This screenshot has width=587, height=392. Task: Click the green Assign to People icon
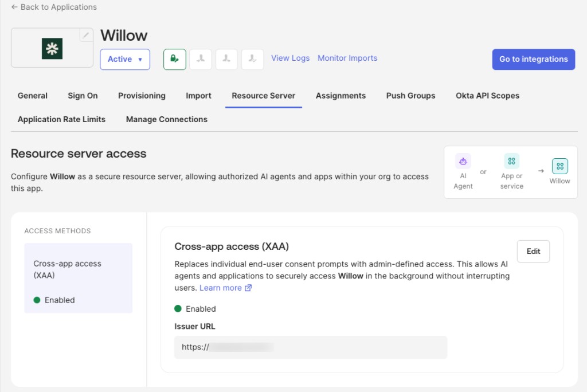[x=174, y=59]
